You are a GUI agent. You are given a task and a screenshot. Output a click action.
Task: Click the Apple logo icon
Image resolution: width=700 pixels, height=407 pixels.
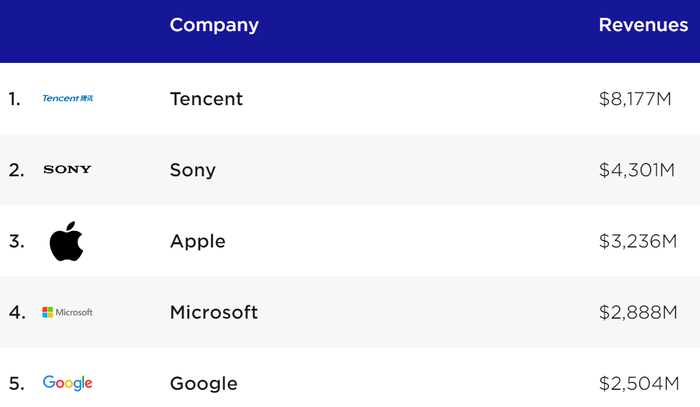67,241
